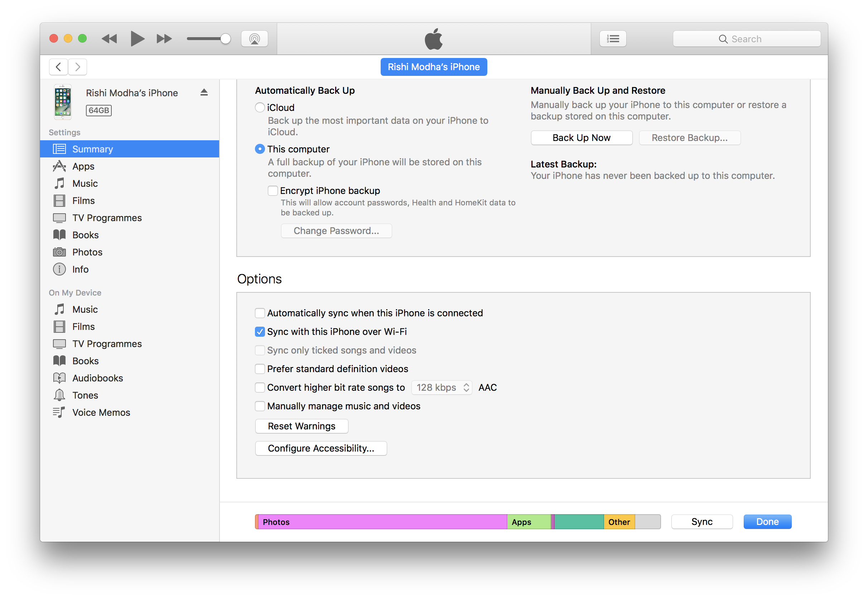Click Back Up Now button

[582, 138]
